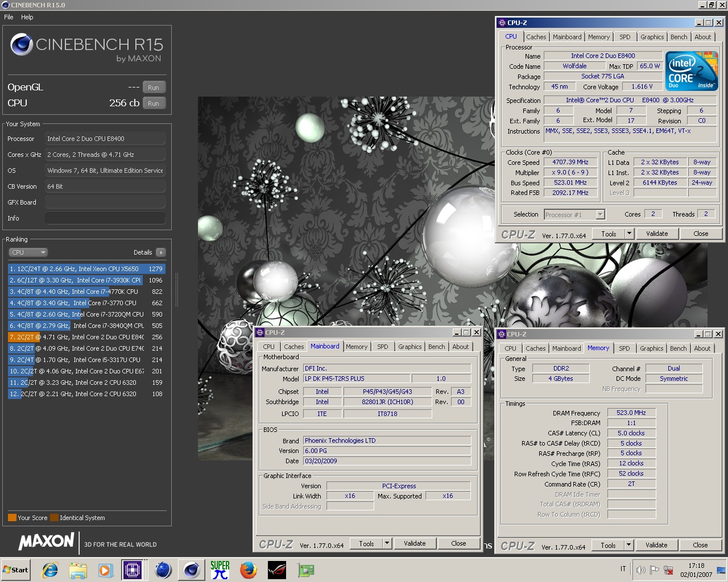The image size is (728, 582).
Task: Click the IT language indicator
Action: (x=623, y=569)
